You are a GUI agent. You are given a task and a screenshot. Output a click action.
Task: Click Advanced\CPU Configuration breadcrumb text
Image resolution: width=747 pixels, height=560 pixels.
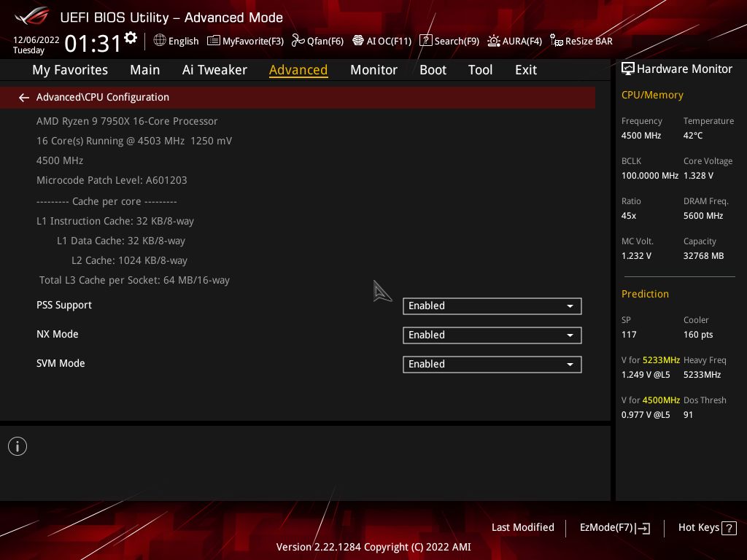click(x=102, y=97)
